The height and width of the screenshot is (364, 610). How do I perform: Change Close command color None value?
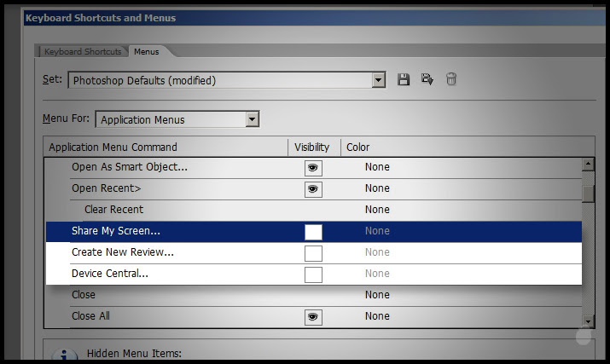click(x=377, y=295)
